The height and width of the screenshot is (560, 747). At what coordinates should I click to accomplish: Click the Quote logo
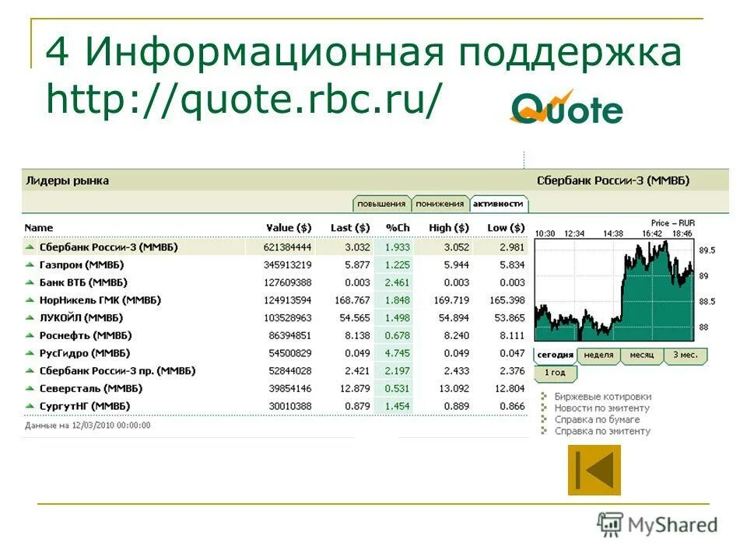coord(566,107)
